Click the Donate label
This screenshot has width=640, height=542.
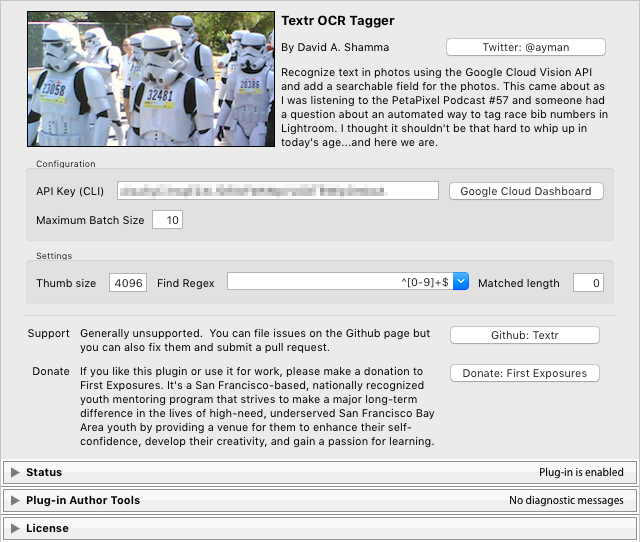coord(51,371)
